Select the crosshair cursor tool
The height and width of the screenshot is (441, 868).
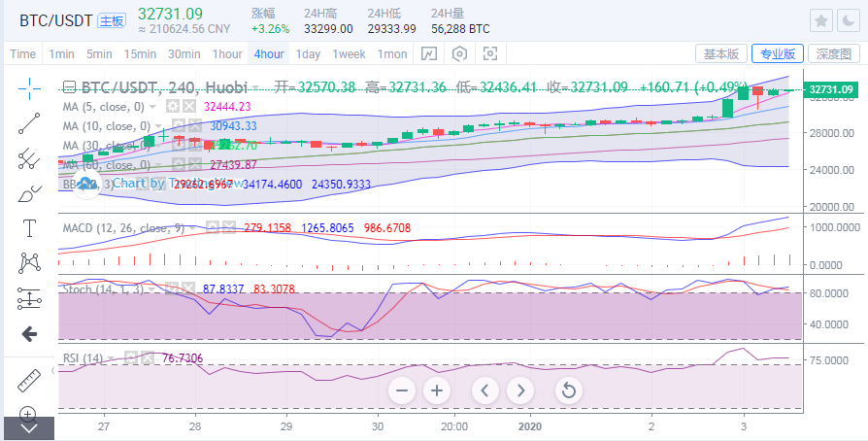[29, 87]
